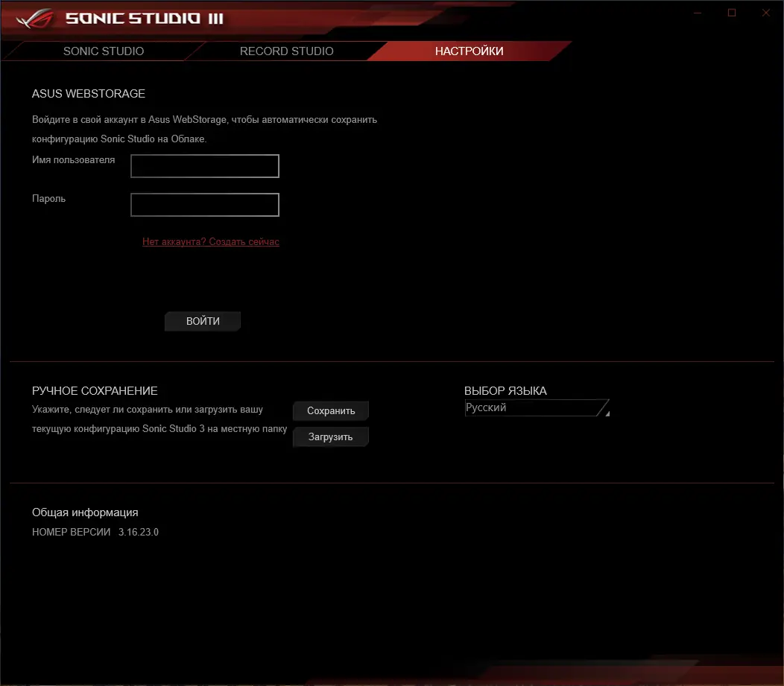Click the РУЧНОЕ СОХРАНЕНИЕ heading
This screenshot has width=784, height=686.
click(95, 391)
